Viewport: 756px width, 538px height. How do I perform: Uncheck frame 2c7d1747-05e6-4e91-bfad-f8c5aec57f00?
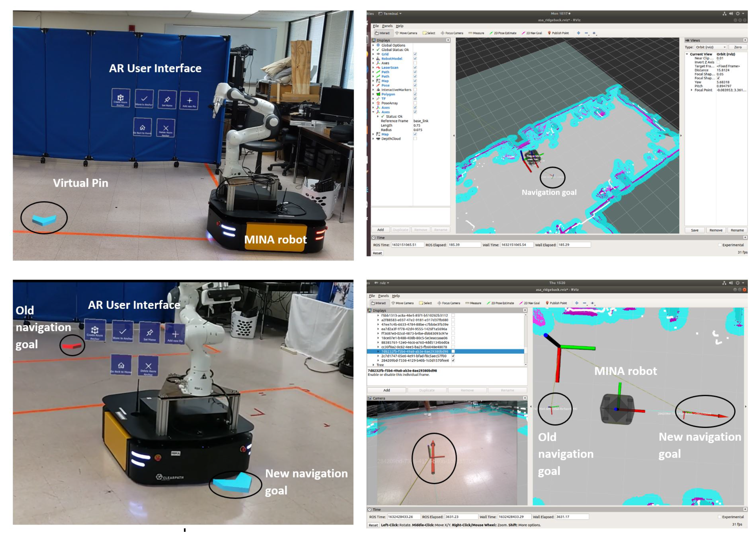(x=453, y=356)
